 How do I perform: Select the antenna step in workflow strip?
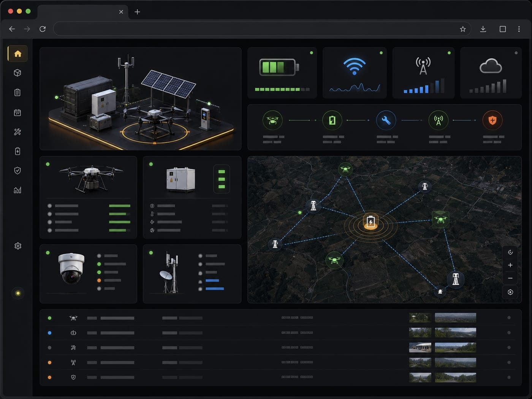coord(438,120)
